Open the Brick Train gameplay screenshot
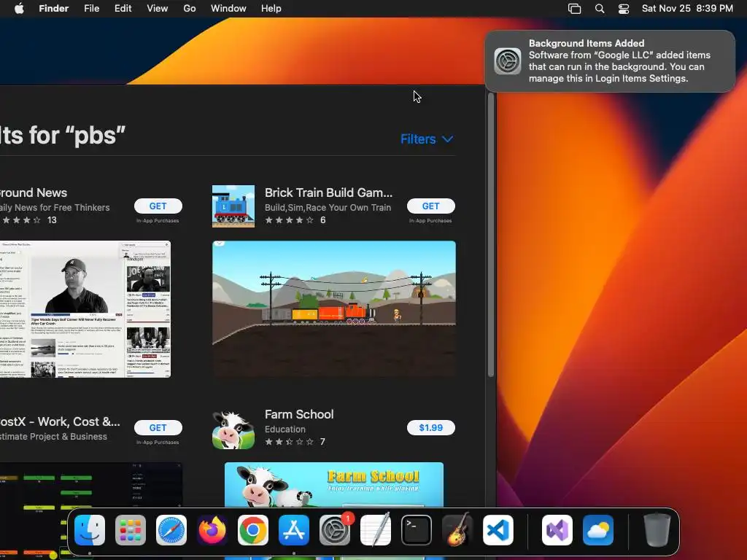 click(x=334, y=309)
